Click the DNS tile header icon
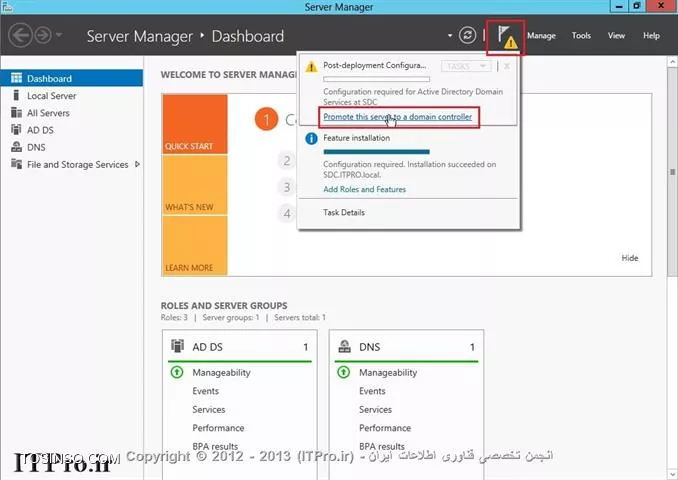The width and height of the screenshot is (678, 480). coord(344,346)
